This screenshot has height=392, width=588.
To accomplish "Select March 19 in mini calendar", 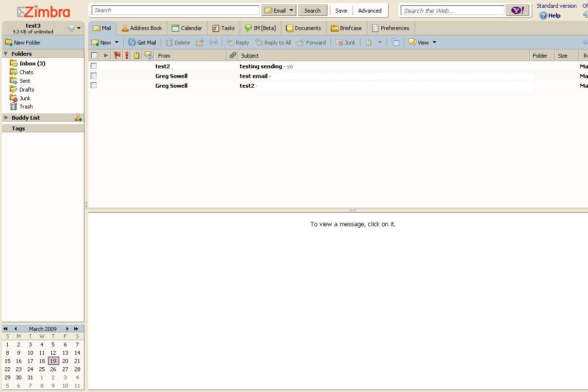I will click(x=53, y=361).
